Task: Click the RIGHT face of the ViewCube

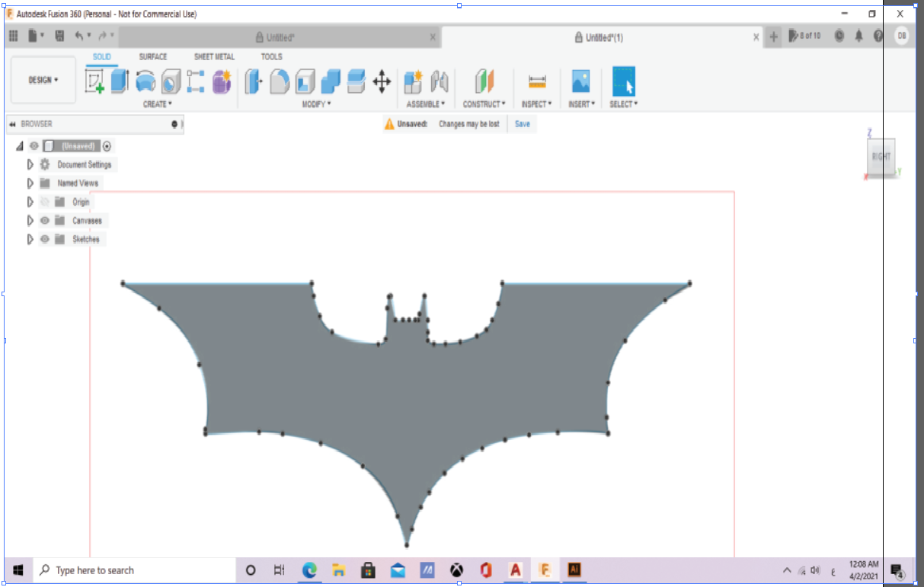Action: pos(881,157)
